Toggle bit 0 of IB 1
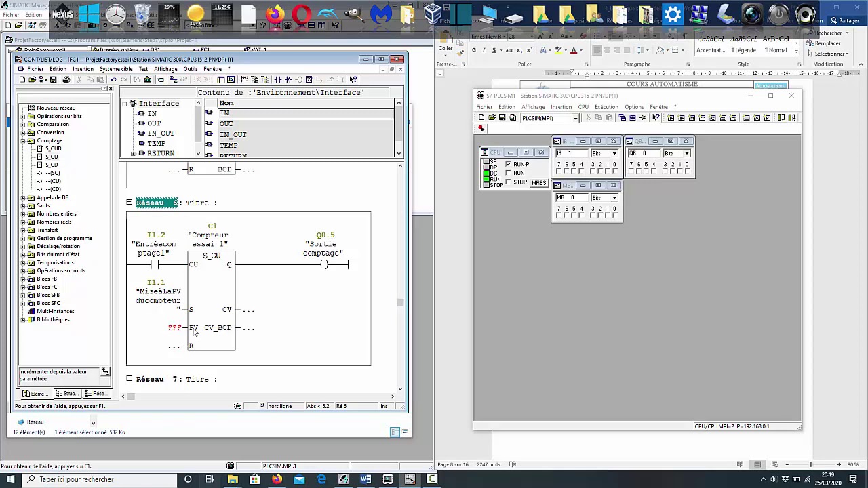 click(x=614, y=171)
